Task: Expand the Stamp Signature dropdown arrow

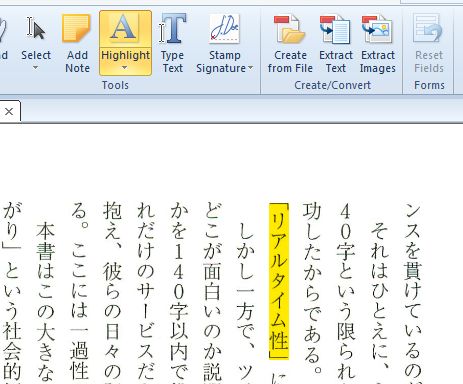Action: pyautogui.click(x=250, y=68)
